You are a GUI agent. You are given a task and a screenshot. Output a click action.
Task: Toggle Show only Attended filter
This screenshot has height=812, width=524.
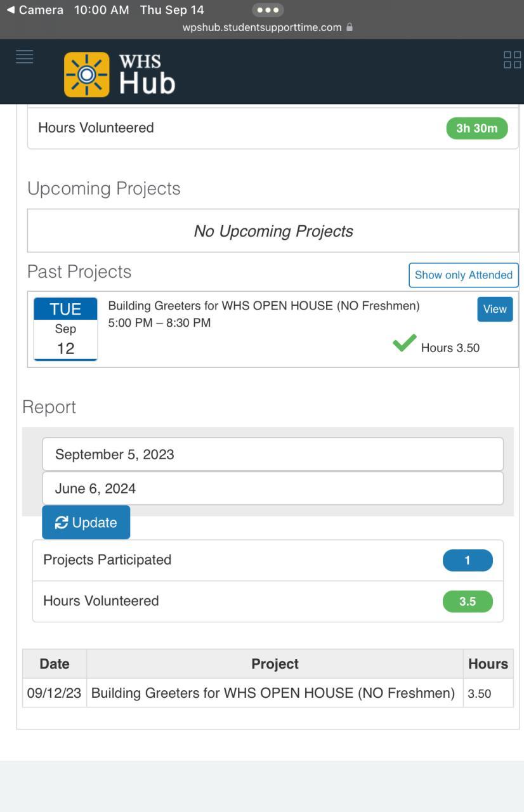pyautogui.click(x=463, y=275)
